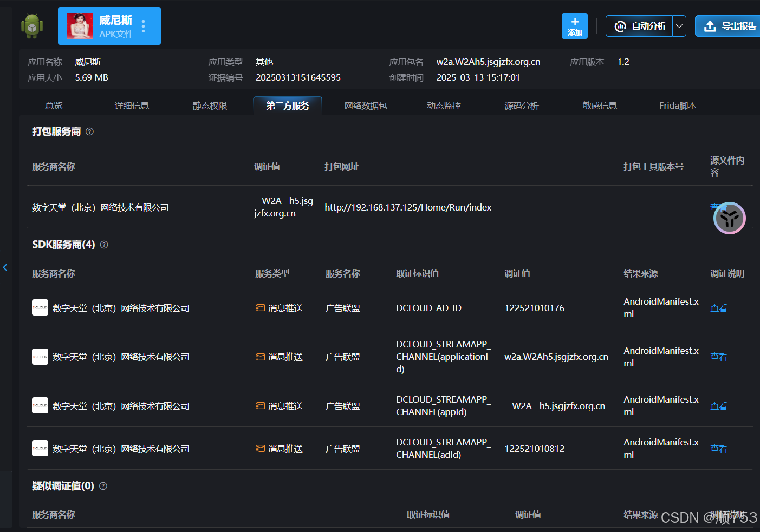Click 消息推送 icon in DCLOUD_AD_ID row
The image size is (760, 532).
click(261, 308)
